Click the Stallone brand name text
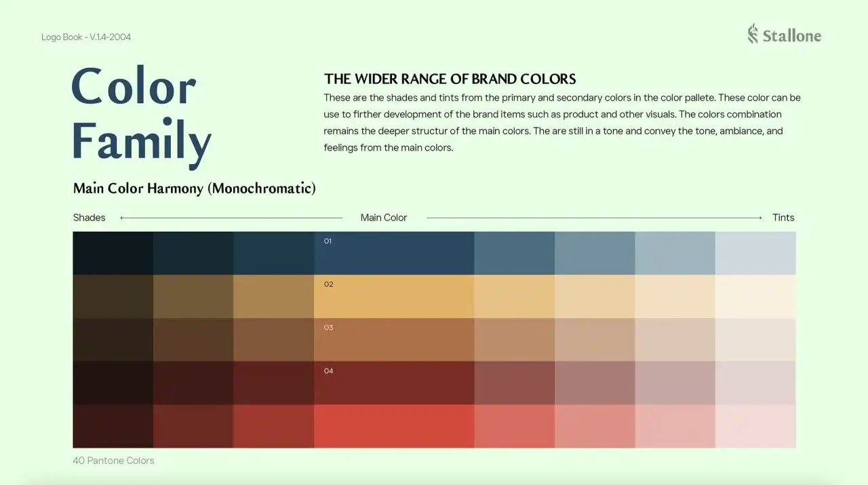This screenshot has width=868, height=485. (791, 35)
